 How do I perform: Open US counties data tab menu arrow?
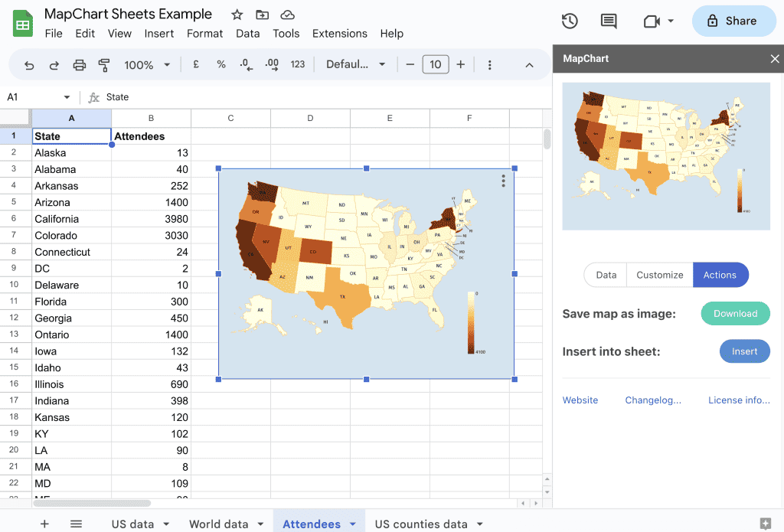(479, 524)
